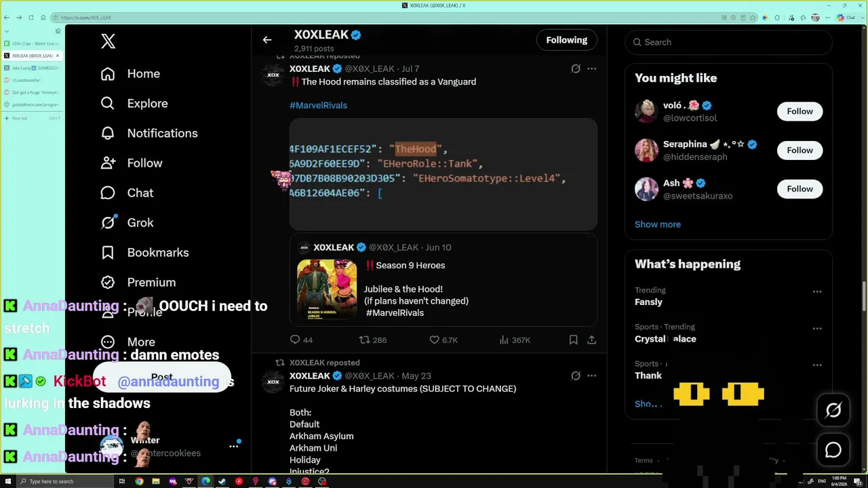
Task: Click the browser forward button
Action: point(19,18)
